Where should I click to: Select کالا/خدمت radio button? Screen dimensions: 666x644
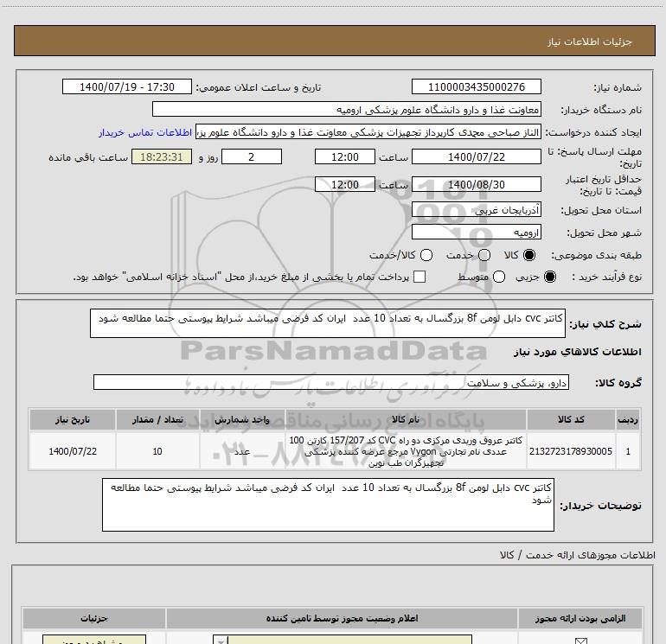[x=426, y=255]
